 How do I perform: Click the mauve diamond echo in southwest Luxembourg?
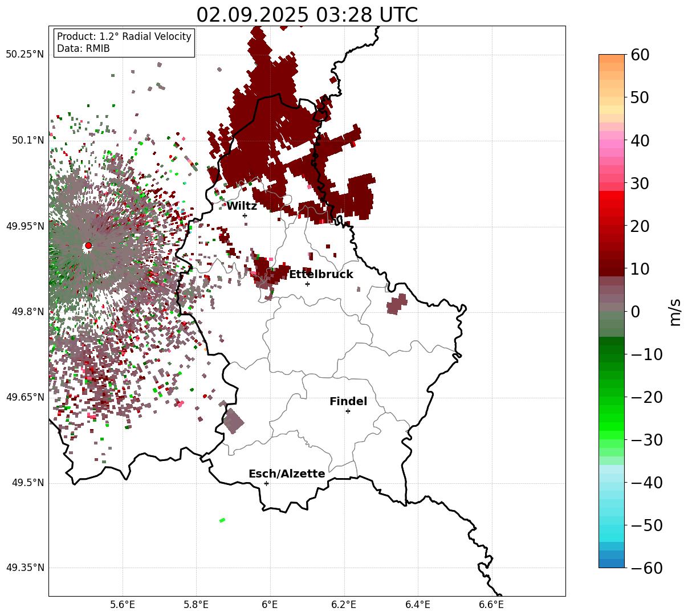pyautogui.click(x=233, y=422)
